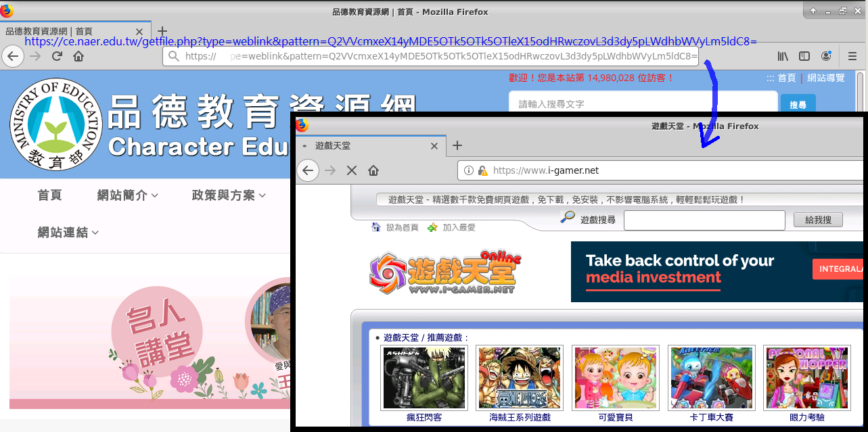Close the 品德教育資源網 tab
868x432 pixels.
(139, 32)
